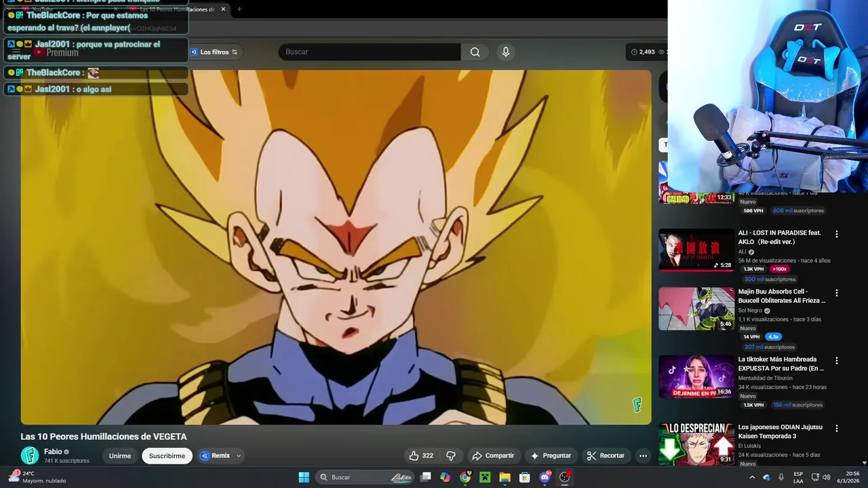Subscribe using the Suscribirme button
The image size is (868, 488).
(167, 456)
